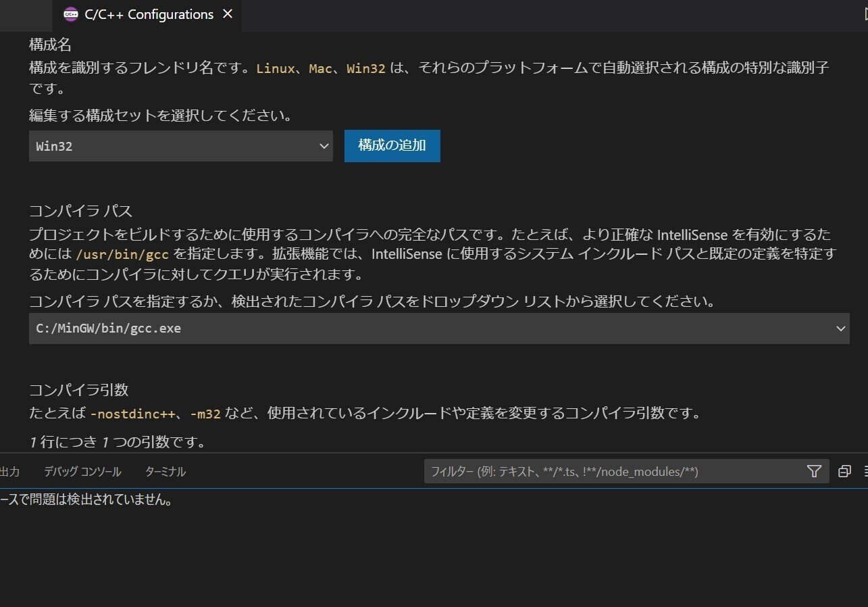The width and height of the screenshot is (868, 607).
Task: Click the collapse all icon in panel
Action: click(844, 472)
